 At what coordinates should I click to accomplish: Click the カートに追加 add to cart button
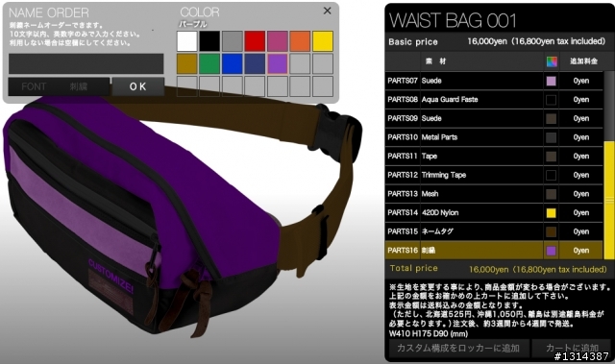(x=572, y=348)
